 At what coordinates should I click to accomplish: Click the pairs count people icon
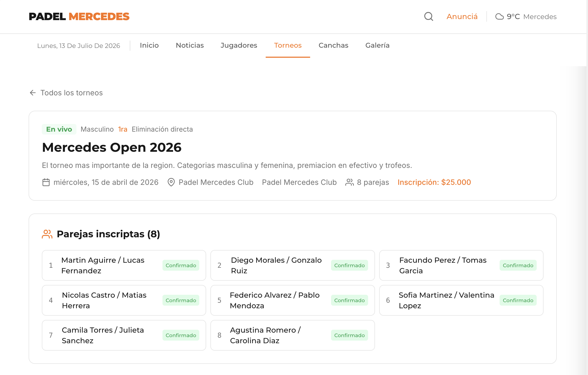[350, 182]
